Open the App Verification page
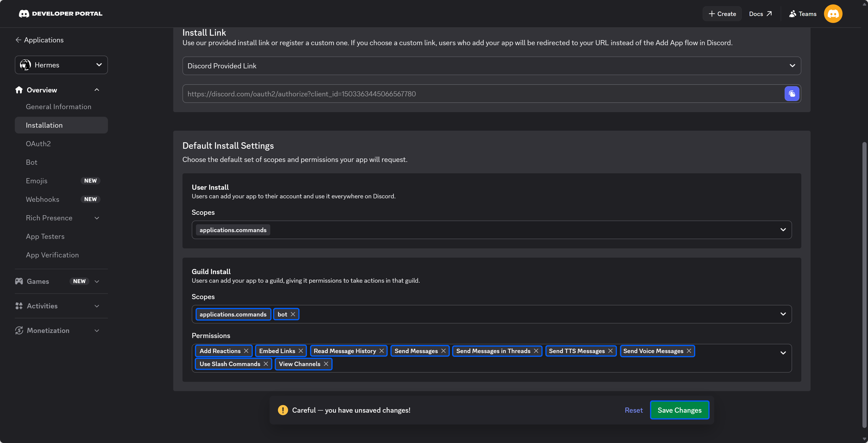 52,255
